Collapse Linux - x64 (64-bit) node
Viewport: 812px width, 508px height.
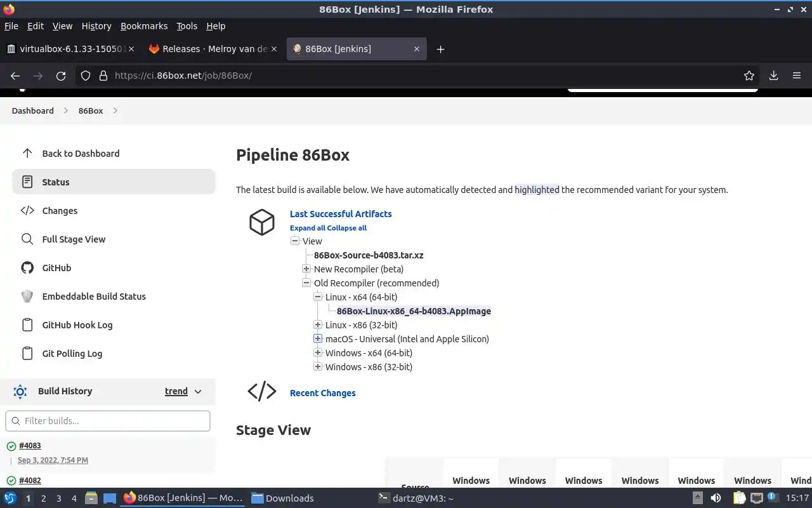(x=318, y=297)
